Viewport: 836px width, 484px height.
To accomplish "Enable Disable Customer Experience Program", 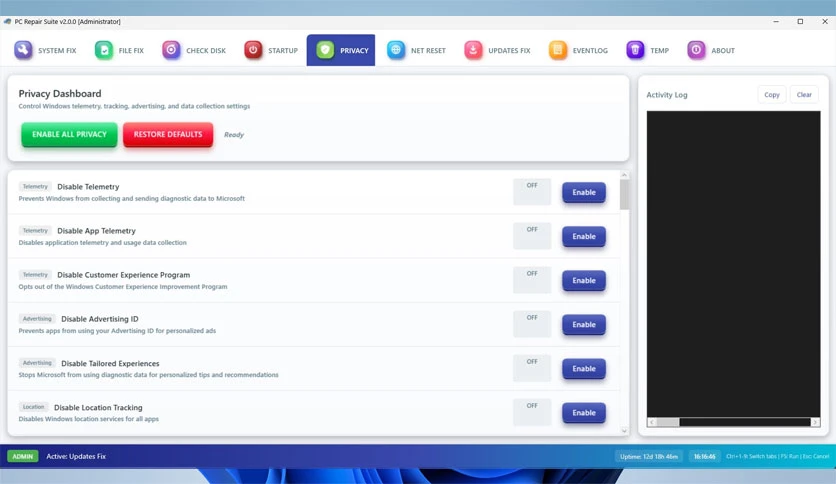I will [x=584, y=280].
